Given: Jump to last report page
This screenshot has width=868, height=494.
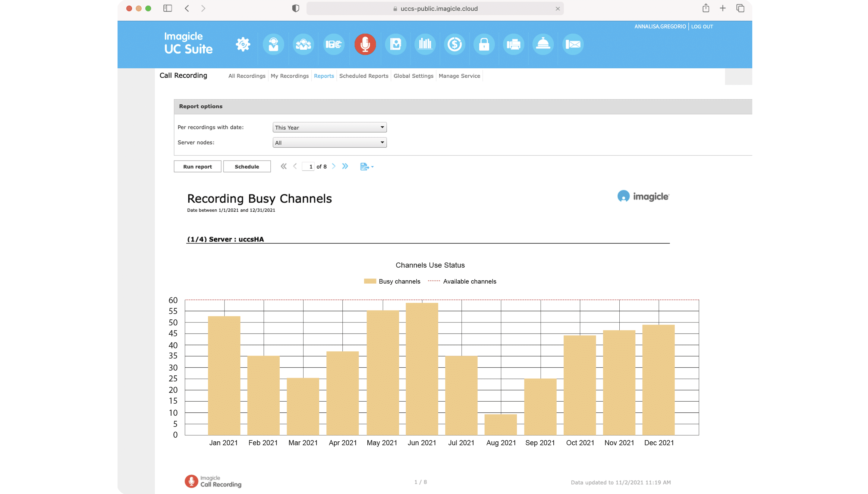Looking at the screenshot, I should (345, 166).
